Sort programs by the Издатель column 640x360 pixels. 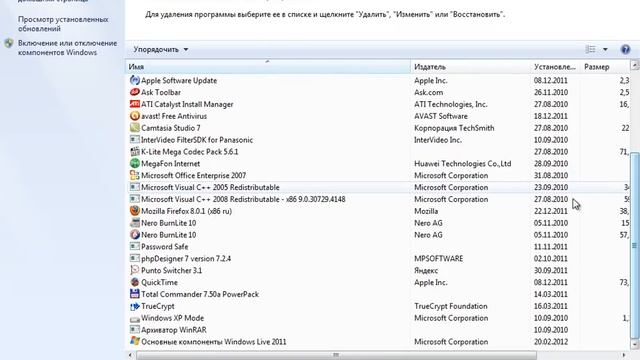[470, 67]
